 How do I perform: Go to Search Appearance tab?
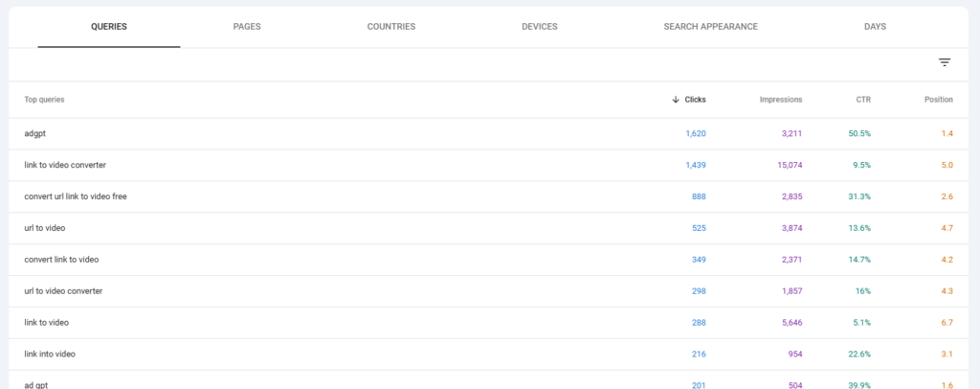click(x=711, y=26)
